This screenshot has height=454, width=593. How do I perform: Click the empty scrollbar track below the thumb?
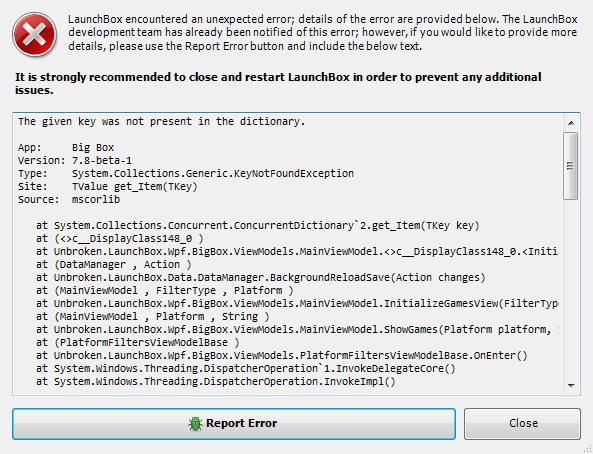tap(570, 289)
